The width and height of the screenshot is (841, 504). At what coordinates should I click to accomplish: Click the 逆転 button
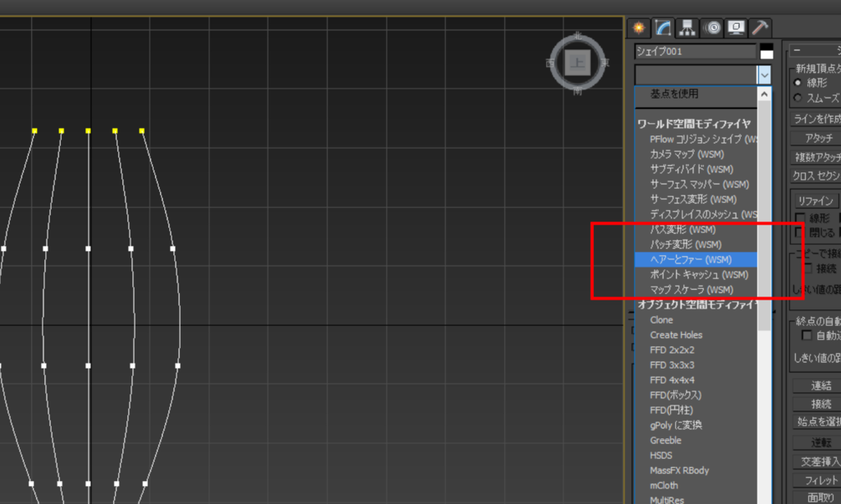click(x=817, y=442)
